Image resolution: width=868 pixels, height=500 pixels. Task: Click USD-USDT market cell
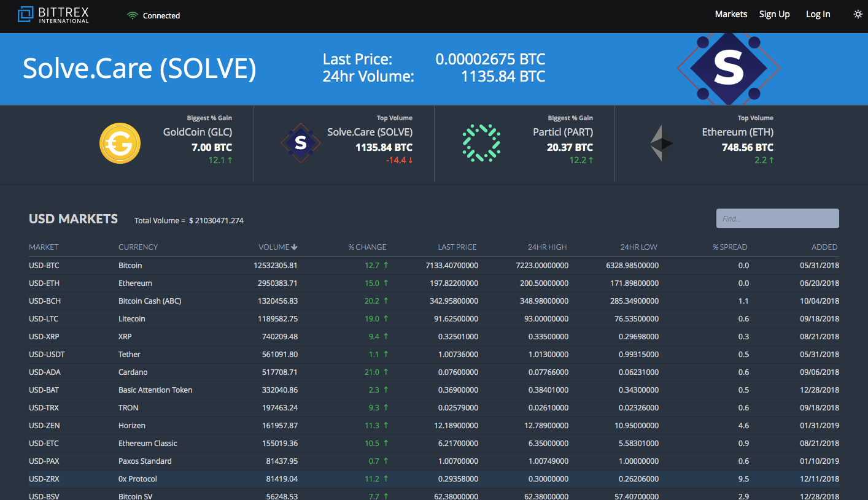(x=47, y=355)
